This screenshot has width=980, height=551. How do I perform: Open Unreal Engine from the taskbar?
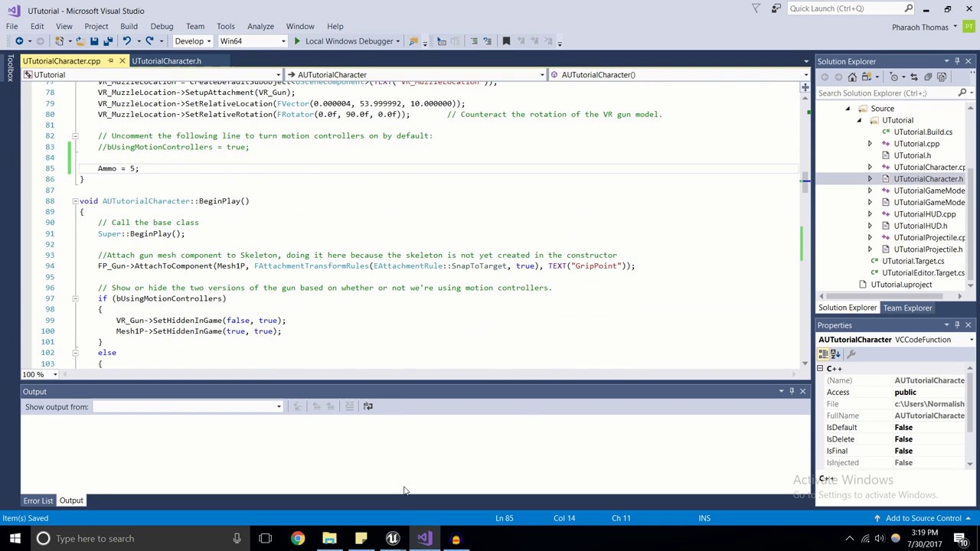(393, 539)
